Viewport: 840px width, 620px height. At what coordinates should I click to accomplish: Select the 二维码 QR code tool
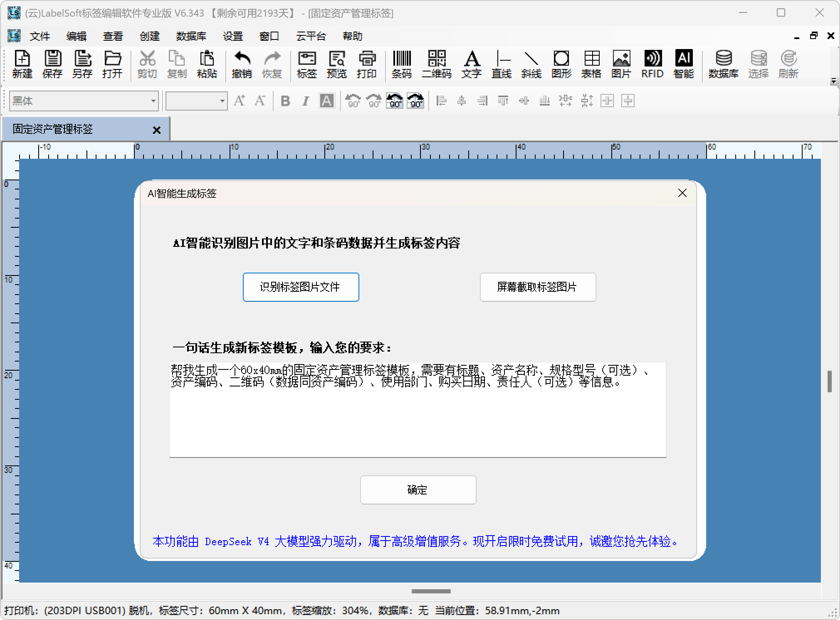[x=437, y=64]
